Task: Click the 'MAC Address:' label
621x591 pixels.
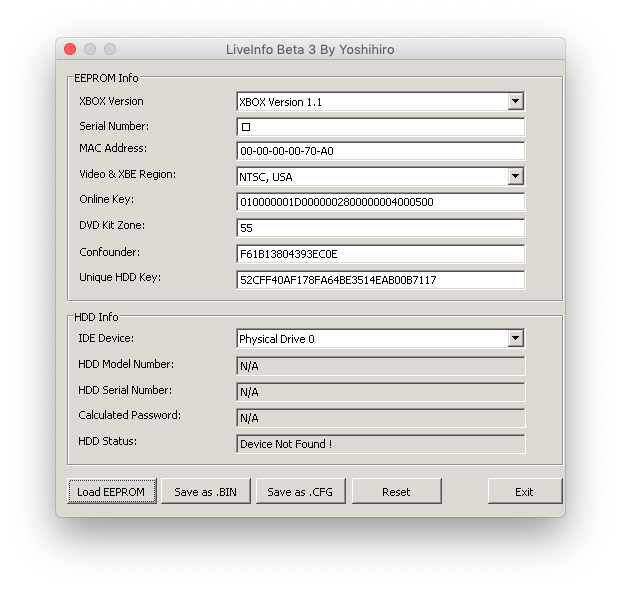Action: click(x=113, y=148)
